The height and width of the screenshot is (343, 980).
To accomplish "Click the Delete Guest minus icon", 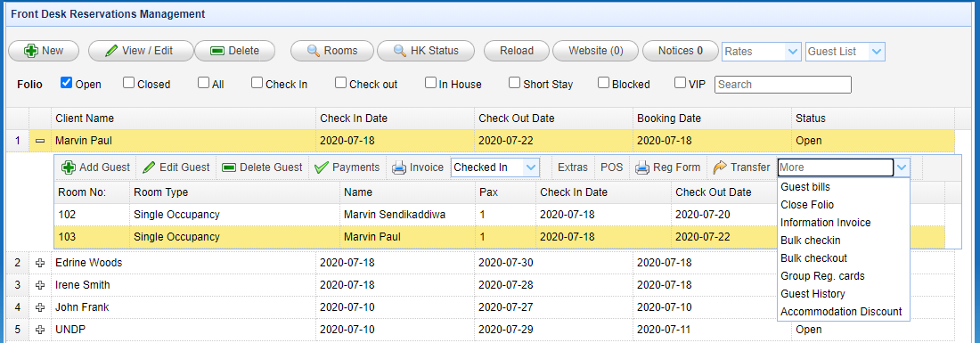I will pos(229,167).
